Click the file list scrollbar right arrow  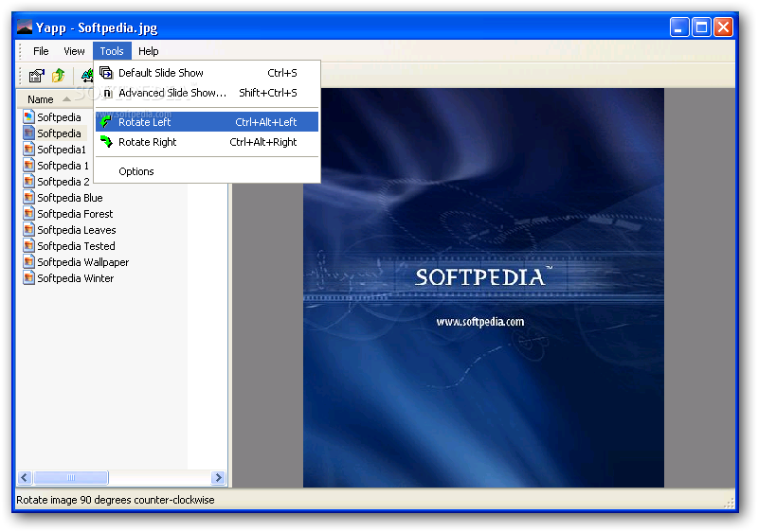(x=218, y=477)
